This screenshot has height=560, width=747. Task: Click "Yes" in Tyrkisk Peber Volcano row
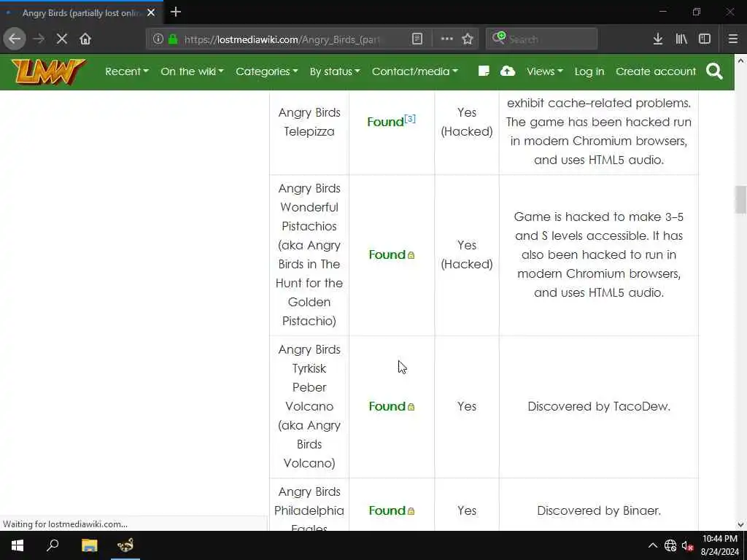click(467, 406)
